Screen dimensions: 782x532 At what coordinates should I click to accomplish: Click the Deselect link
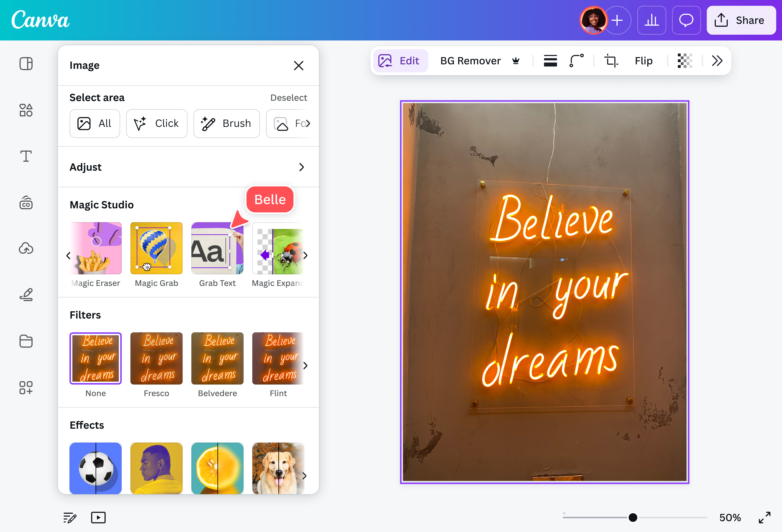288,98
